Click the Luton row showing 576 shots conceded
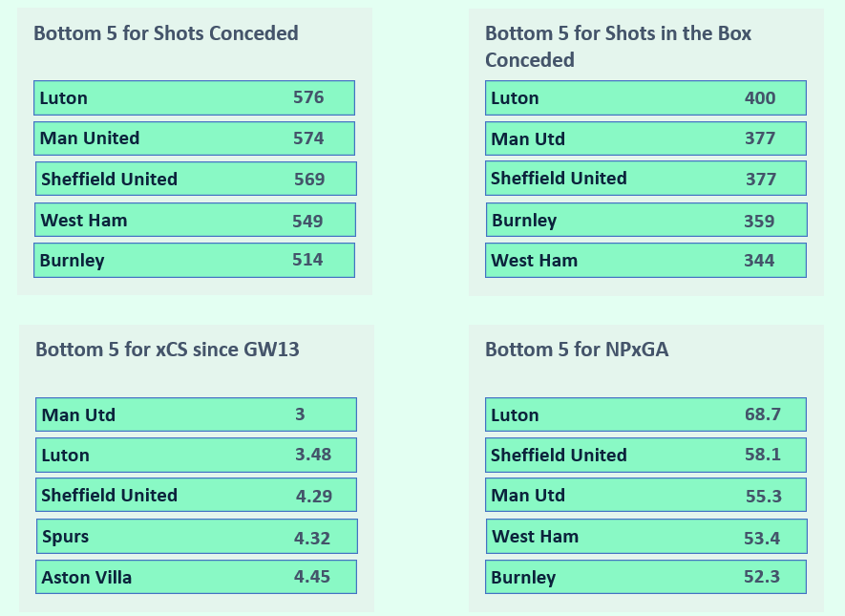The image size is (845, 616). point(194,97)
